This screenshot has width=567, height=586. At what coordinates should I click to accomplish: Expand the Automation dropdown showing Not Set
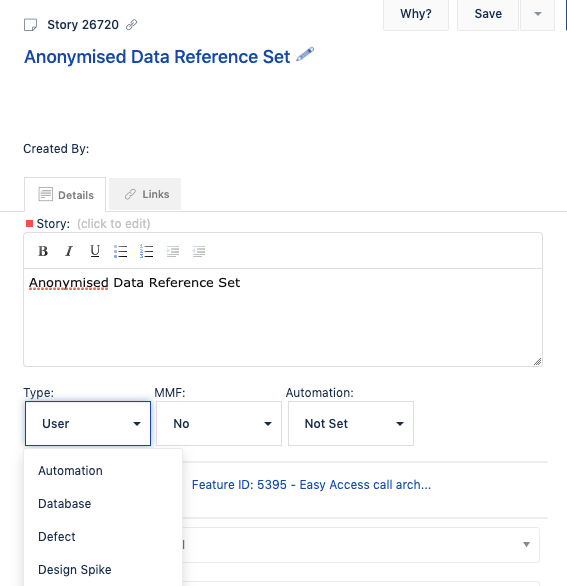pyautogui.click(x=351, y=423)
